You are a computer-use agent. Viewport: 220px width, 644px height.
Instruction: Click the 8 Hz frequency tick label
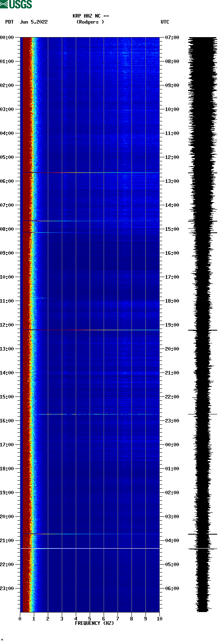click(x=132, y=619)
